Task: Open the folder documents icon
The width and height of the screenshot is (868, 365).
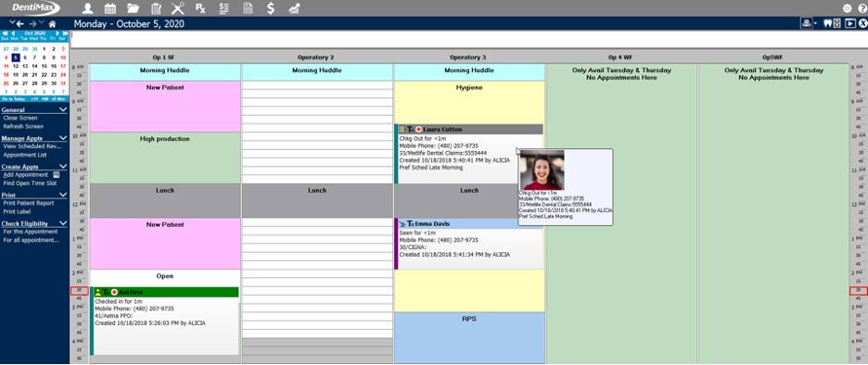Action: pos(133,8)
